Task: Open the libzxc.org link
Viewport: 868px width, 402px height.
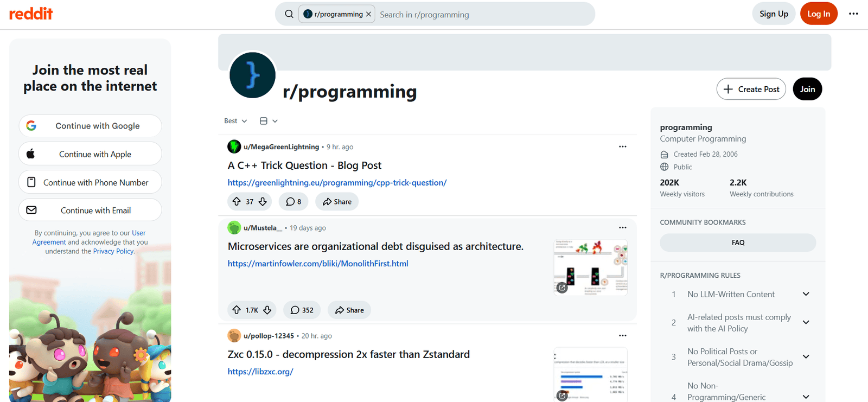Action: (260, 372)
